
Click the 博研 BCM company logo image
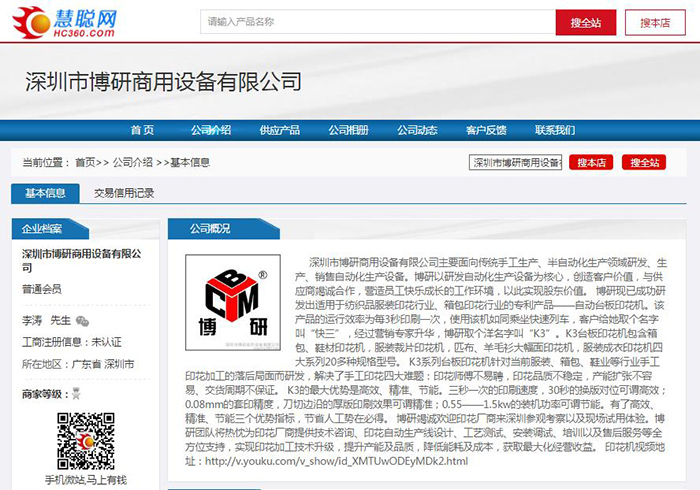[233, 302]
